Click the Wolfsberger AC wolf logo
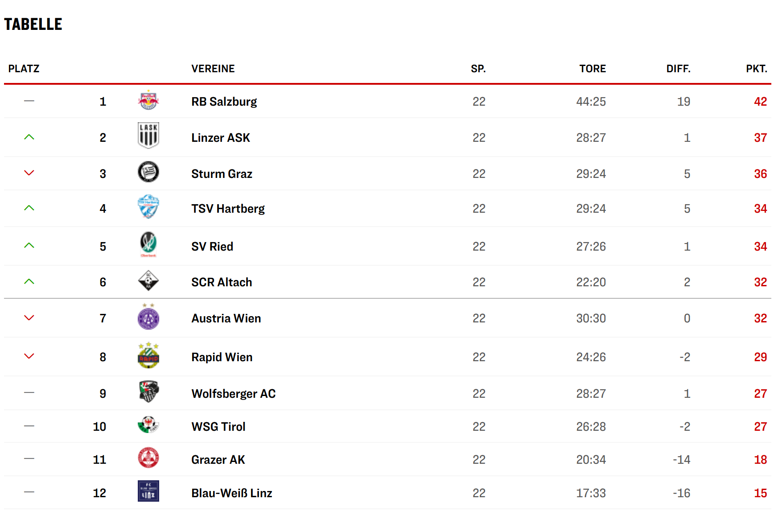Image resolution: width=774 pixels, height=532 pixels. point(148,392)
